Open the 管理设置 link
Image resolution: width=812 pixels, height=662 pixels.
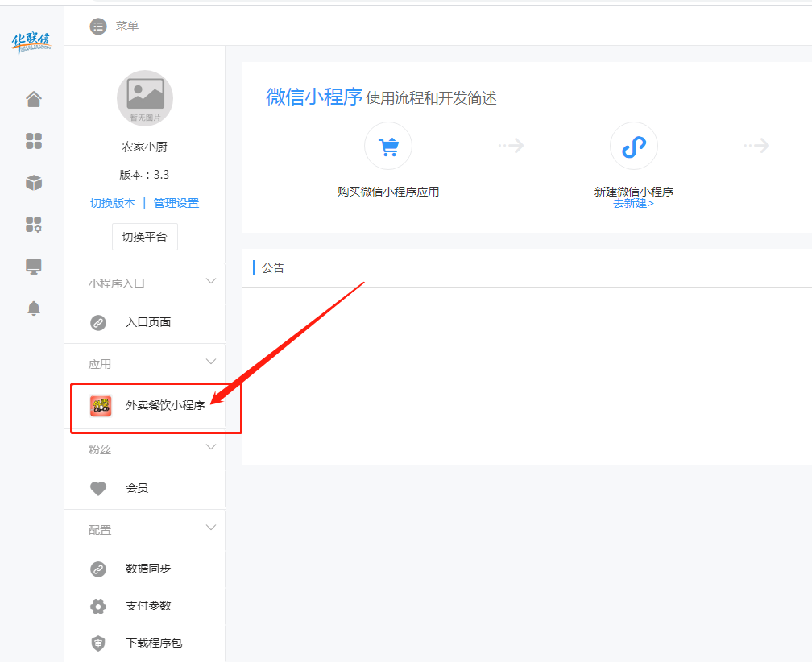point(176,203)
